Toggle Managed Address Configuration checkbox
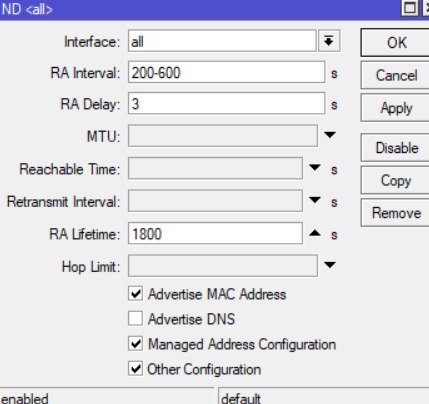The image size is (429, 404). 136,343
